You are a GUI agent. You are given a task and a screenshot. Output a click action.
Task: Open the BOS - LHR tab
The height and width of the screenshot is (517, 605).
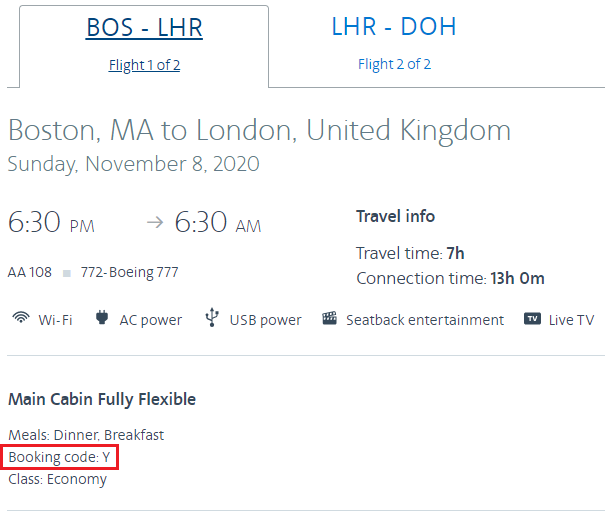tap(144, 28)
